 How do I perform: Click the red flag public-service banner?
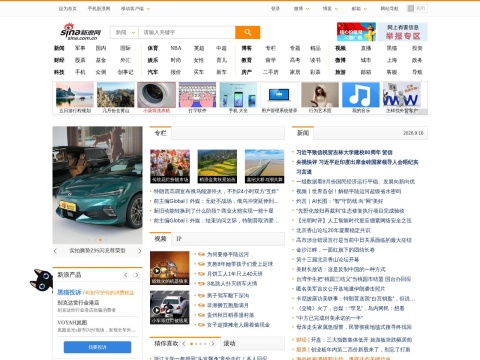tap(356, 32)
